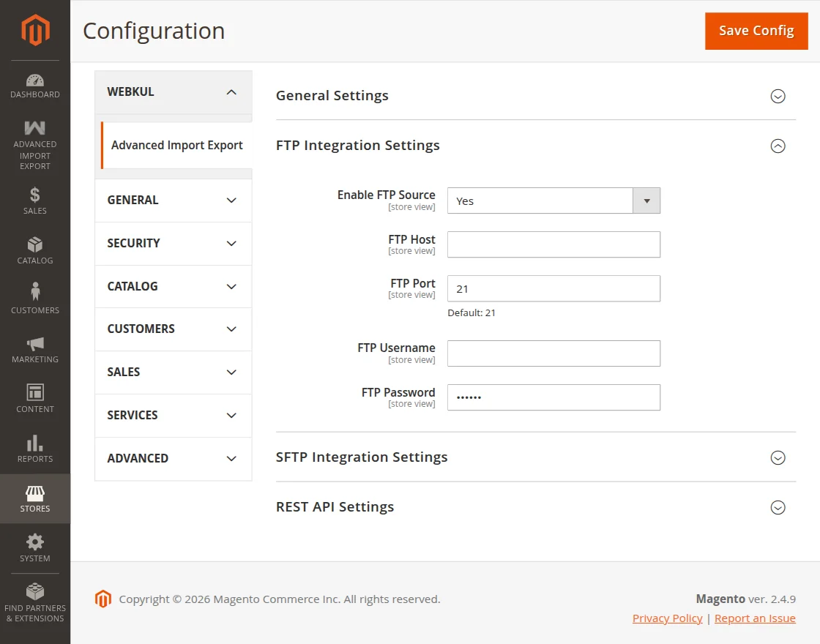Open the Report an Issue link
Image resolution: width=820 pixels, height=644 pixels.
[x=755, y=618]
